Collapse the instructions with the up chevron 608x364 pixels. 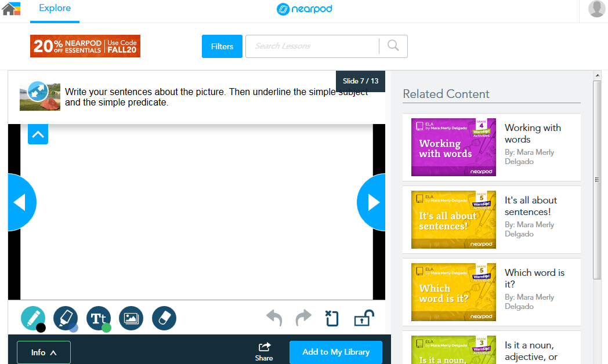point(38,134)
